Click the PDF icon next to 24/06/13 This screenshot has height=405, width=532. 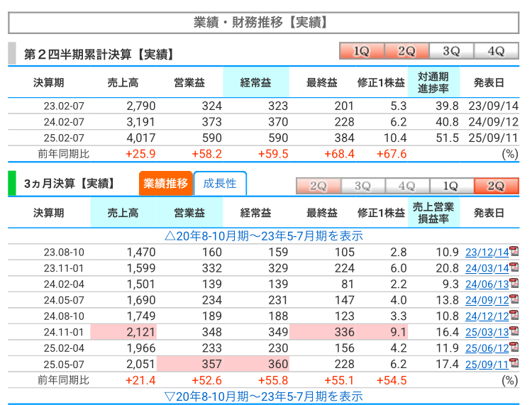point(514,284)
